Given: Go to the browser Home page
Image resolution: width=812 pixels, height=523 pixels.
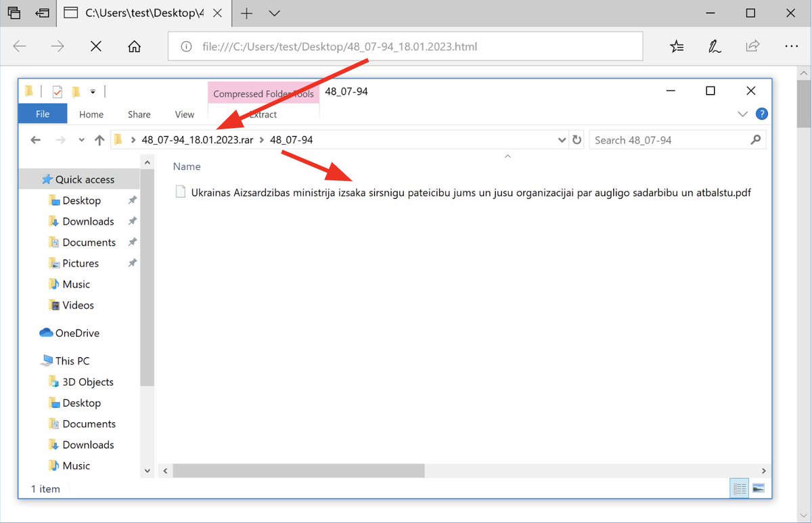Looking at the screenshot, I should pyautogui.click(x=135, y=47).
